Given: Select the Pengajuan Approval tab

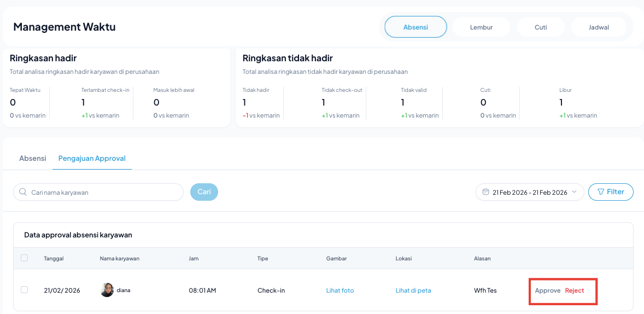Looking at the screenshot, I should click(x=92, y=158).
